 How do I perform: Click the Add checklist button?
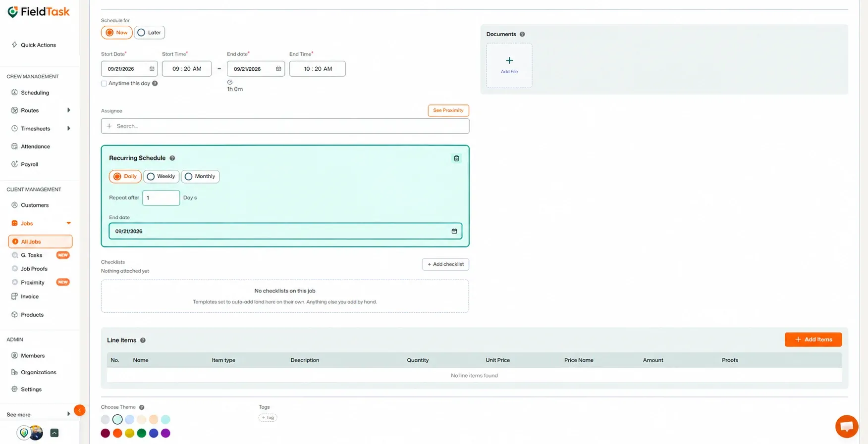click(445, 264)
